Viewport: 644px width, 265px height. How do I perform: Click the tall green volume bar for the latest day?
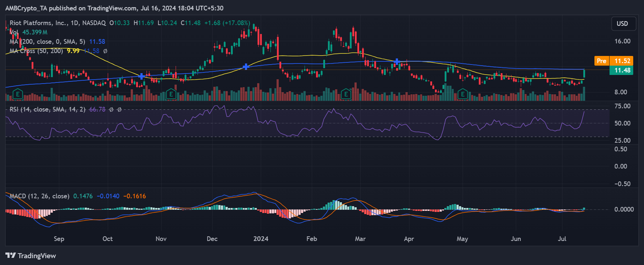click(x=584, y=94)
